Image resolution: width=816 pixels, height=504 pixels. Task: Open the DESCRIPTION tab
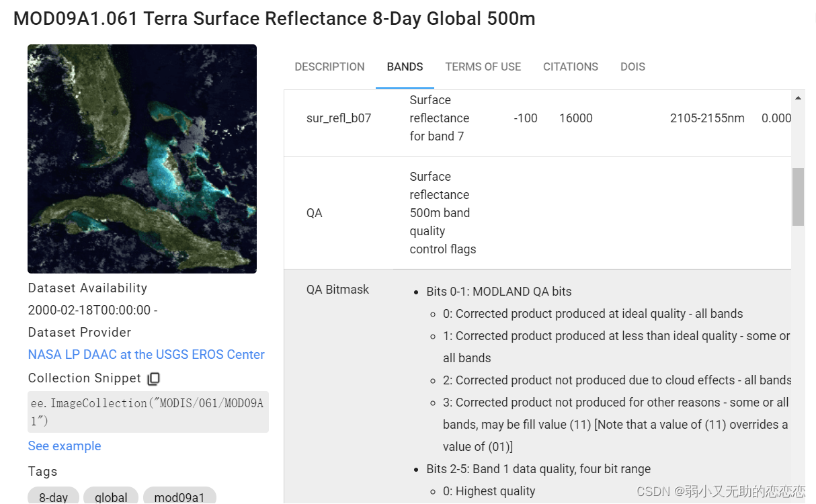coord(329,67)
